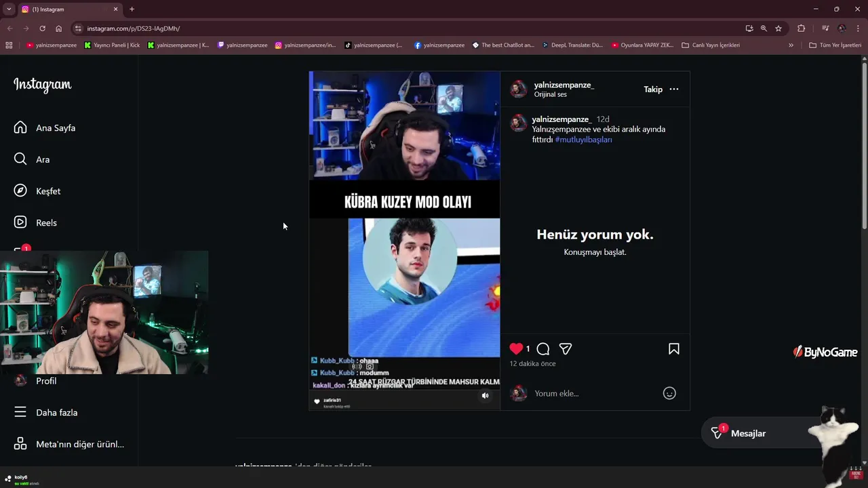
Task: Open Tüm Yer İşaretleri folder
Action: pos(835,45)
